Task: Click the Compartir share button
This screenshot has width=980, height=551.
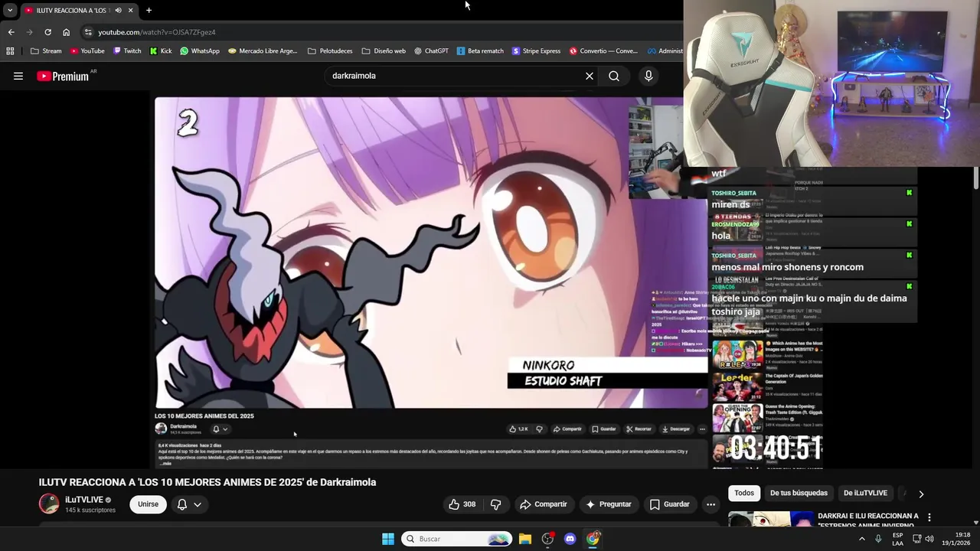Action: [x=544, y=504]
